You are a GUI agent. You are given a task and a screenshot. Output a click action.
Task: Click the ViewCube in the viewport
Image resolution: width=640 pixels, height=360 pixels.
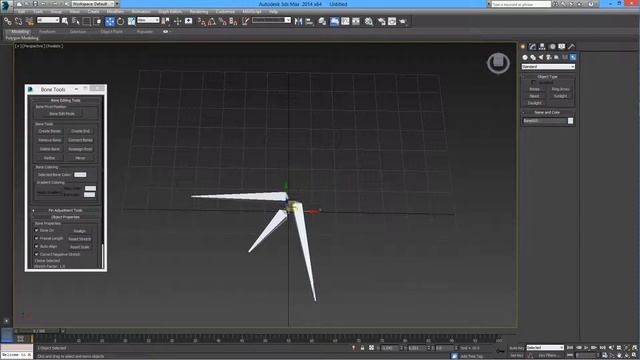(x=498, y=63)
